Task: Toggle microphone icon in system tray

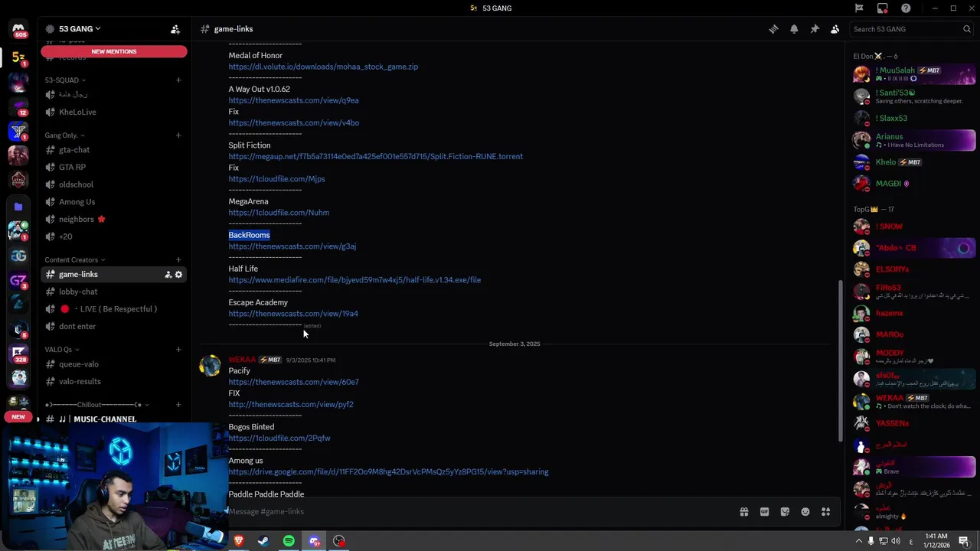Action: (x=871, y=542)
